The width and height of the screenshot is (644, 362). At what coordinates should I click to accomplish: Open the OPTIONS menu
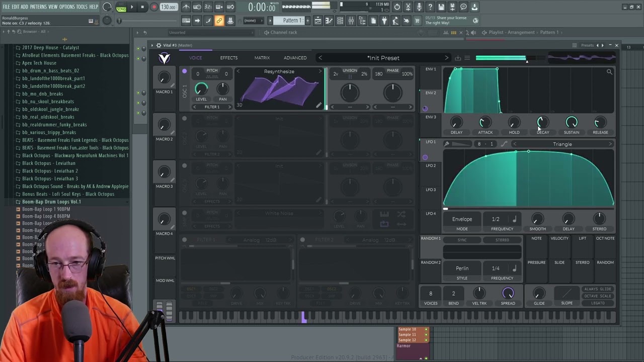click(67, 7)
